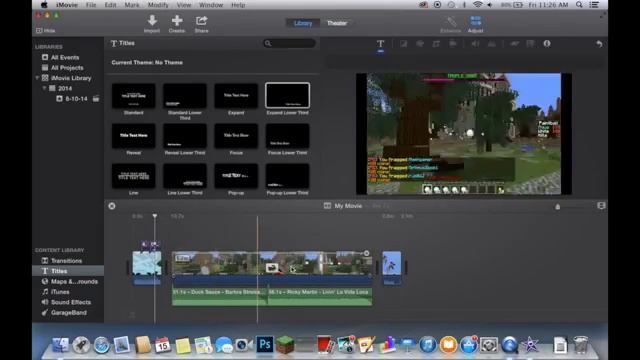Click the color correction palette icon
This screenshot has height=360, width=640.
pos(420,44)
